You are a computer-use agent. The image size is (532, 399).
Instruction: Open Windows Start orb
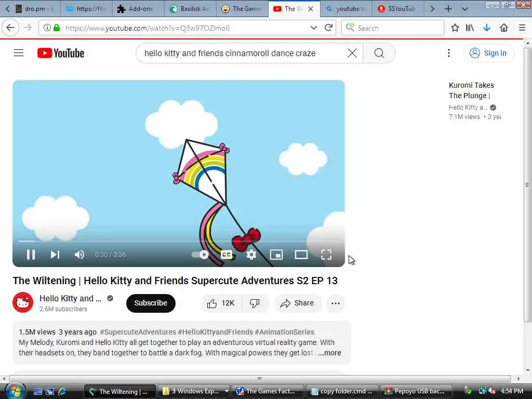[x=15, y=391]
